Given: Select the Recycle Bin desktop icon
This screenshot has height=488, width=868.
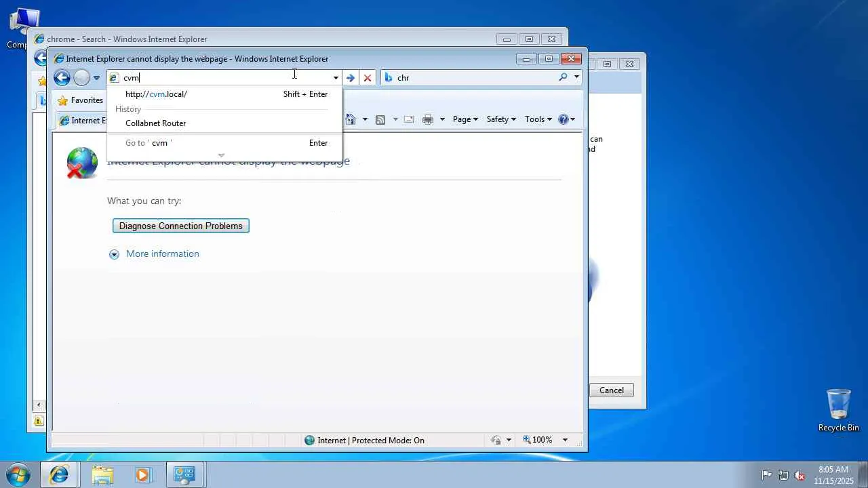Looking at the screenshot, I should point(838,409).
